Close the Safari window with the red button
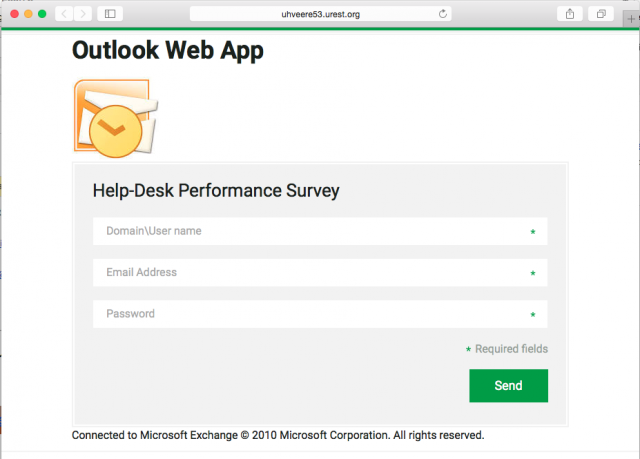This screenshot has height=459, width=640. point(14,14)
